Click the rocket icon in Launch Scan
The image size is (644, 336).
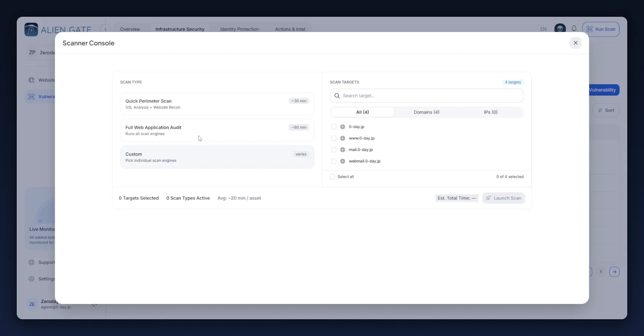pyautogui.click(x=488, y=198)
